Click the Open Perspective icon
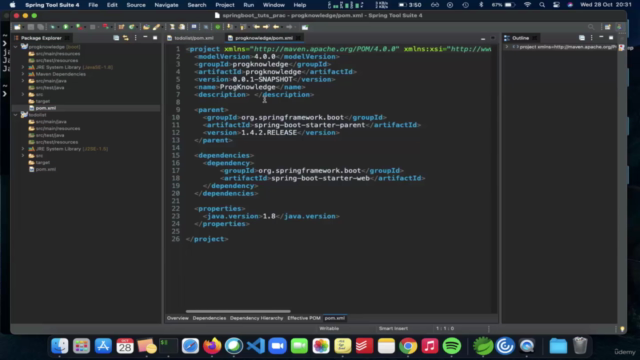This screenshot has height=360, width=640. coord(608,27)
